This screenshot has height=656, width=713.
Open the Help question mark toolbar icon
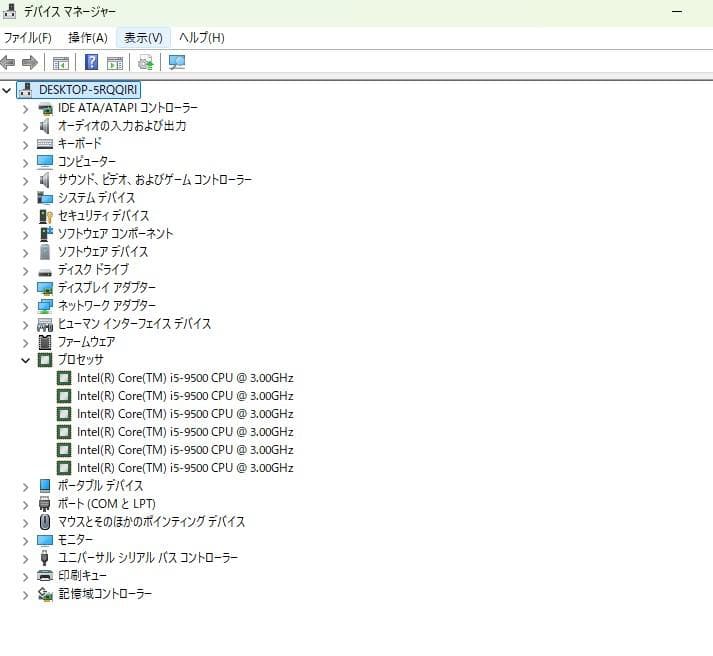[x=91, y=62]
